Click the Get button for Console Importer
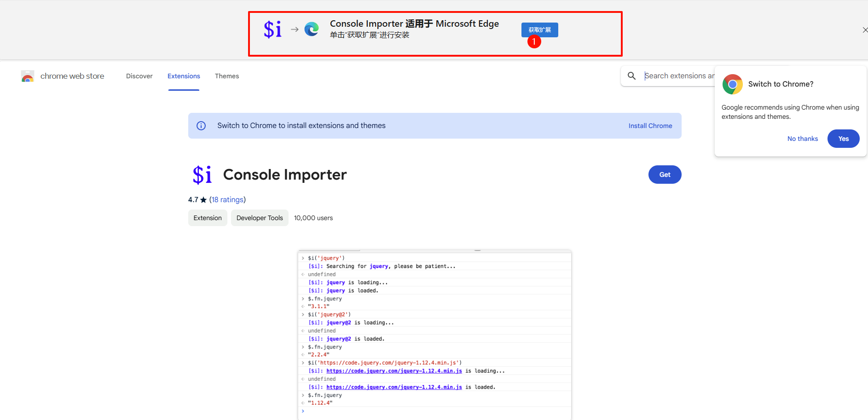 click(665, 175)
